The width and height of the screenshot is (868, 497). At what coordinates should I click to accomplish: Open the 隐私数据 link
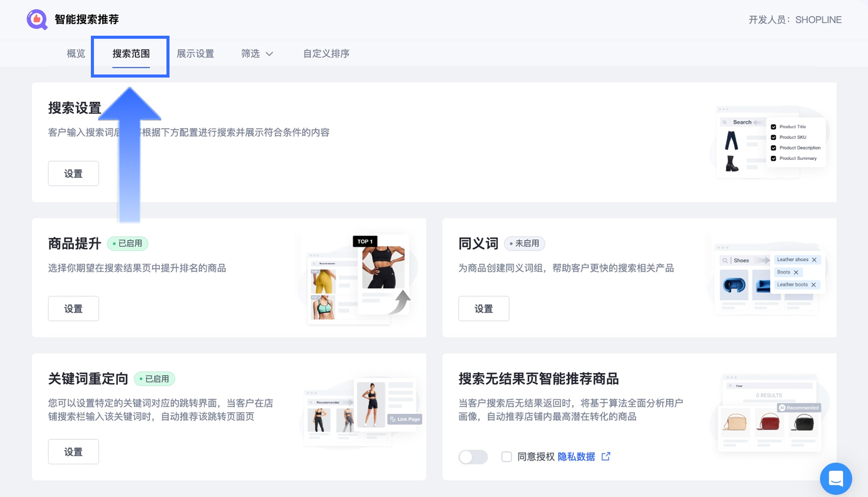tap(576, 457)
